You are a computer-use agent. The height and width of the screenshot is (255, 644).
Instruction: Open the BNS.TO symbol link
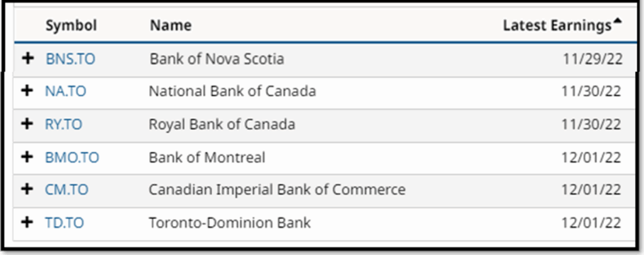click(70, 59)
